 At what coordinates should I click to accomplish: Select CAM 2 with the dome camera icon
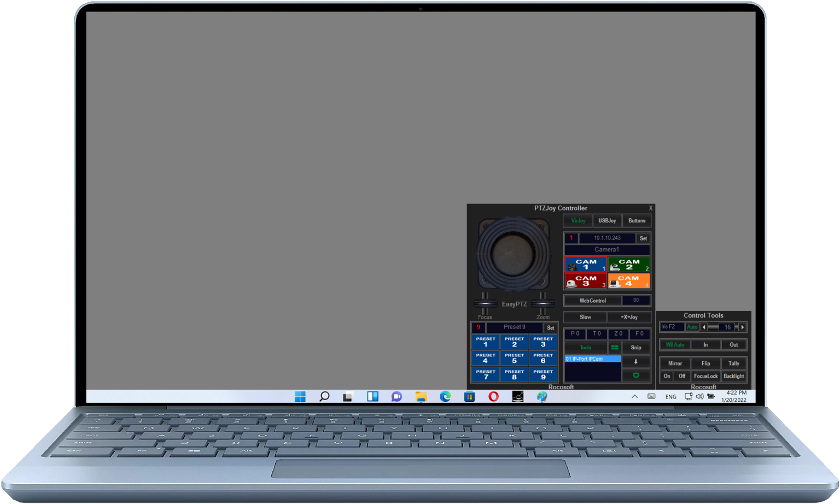point(629,265)
